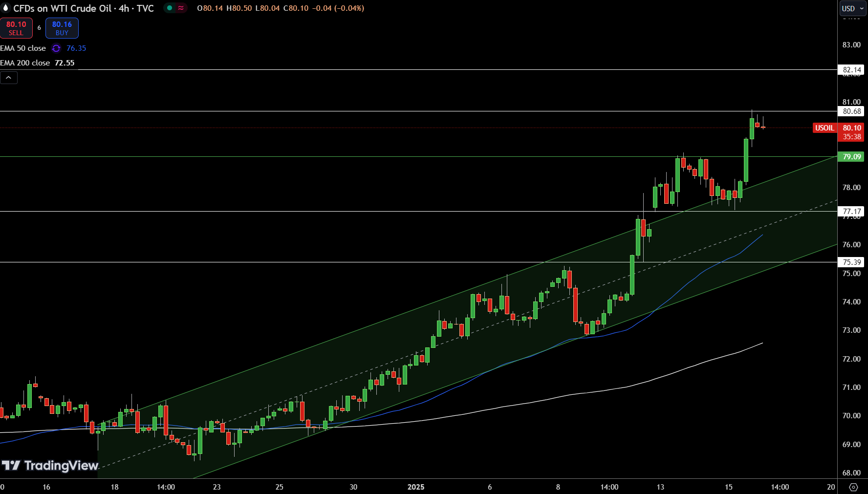
Task: Click the 82.14 horizontal line price label
Action: tap(852, 70)
